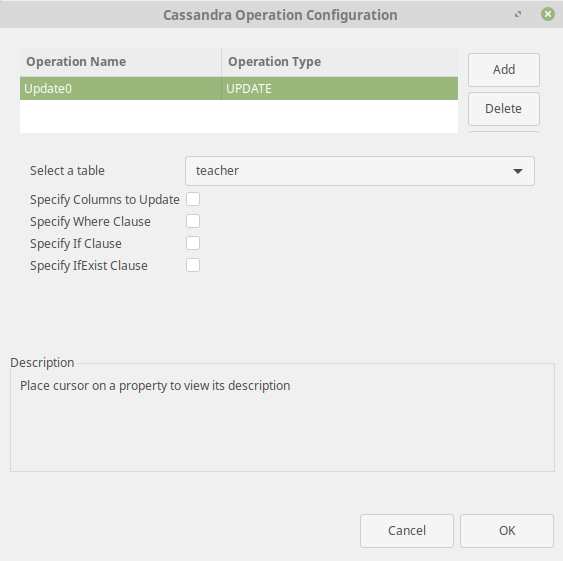Check the Specify IfExist Clause box
This screenshot has width=563, height=561.
pos(193,265)
